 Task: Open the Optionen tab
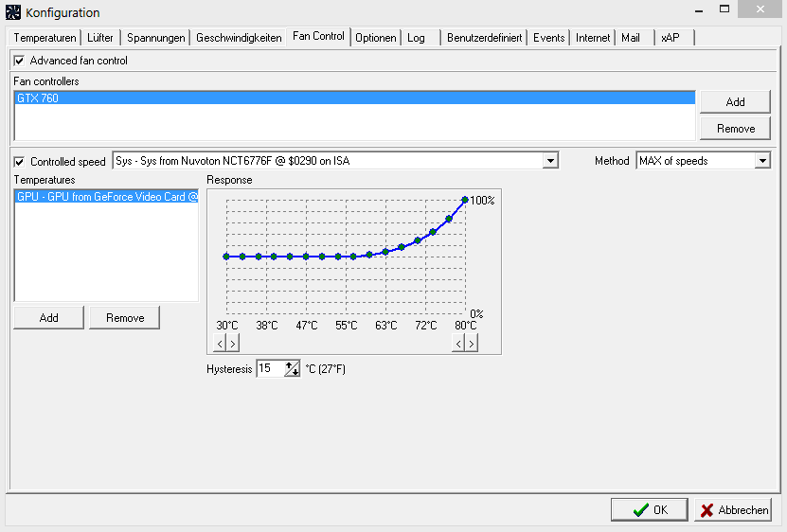tap(375, 38)
